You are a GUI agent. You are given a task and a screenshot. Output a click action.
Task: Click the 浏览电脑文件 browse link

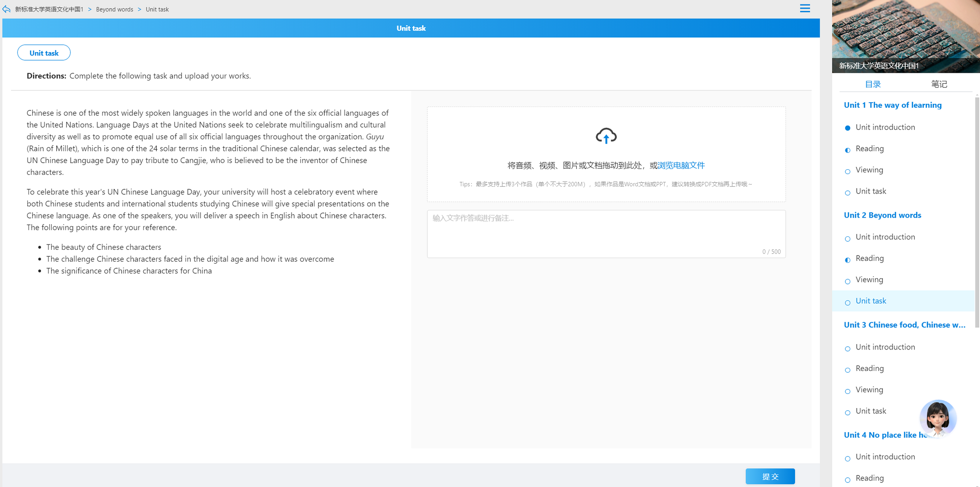681,165
